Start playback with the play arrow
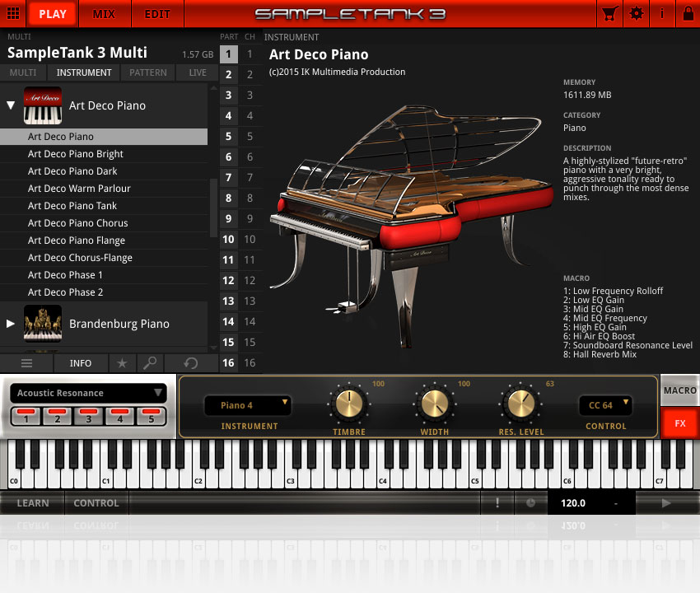Screen dimensions: 700x593 pyautogui.click(x=666, y=502)
